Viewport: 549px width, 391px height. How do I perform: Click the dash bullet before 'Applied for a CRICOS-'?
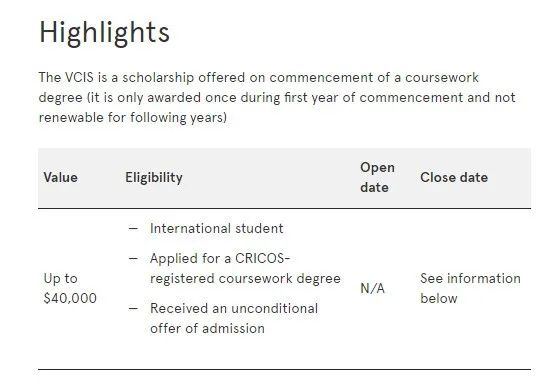coord(133,259)
